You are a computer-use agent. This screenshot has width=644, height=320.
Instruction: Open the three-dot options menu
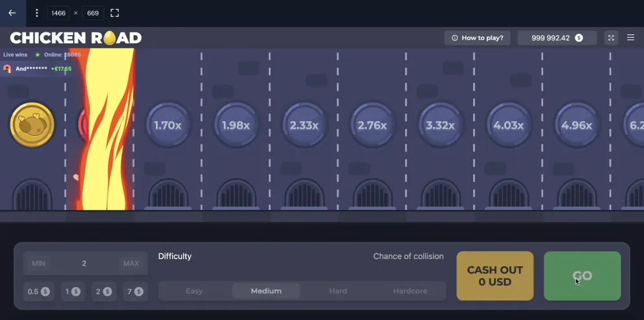(36, 13)
